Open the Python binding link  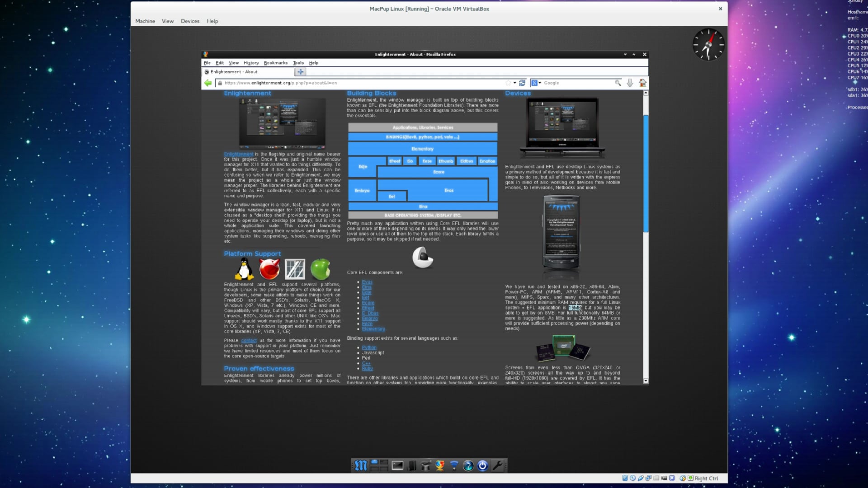(x=369, y=348)
